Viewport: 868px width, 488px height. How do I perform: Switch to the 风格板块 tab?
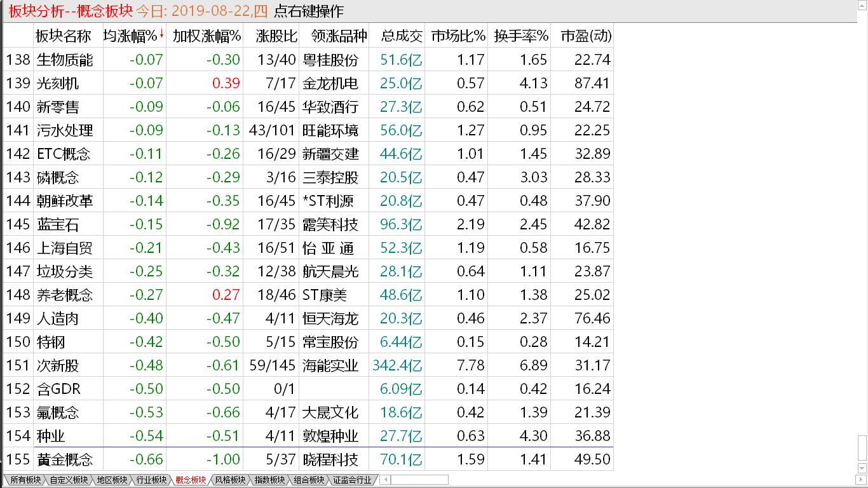point(230,480)
